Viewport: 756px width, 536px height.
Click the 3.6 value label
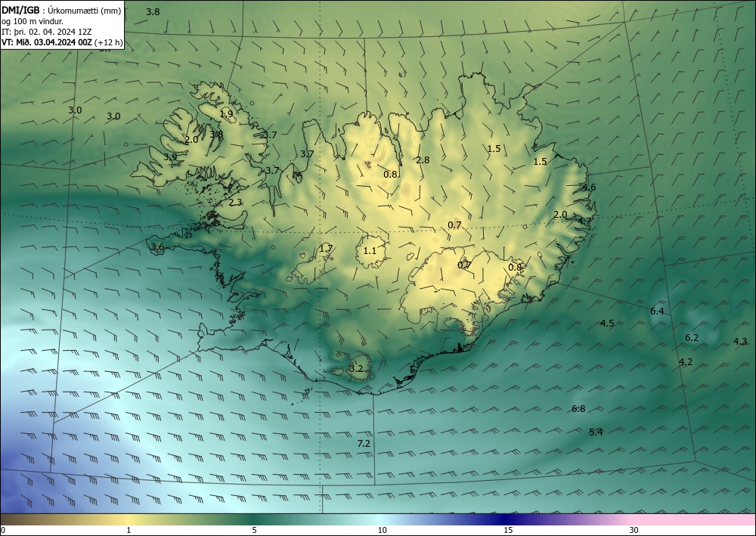[x=158, y=247]
